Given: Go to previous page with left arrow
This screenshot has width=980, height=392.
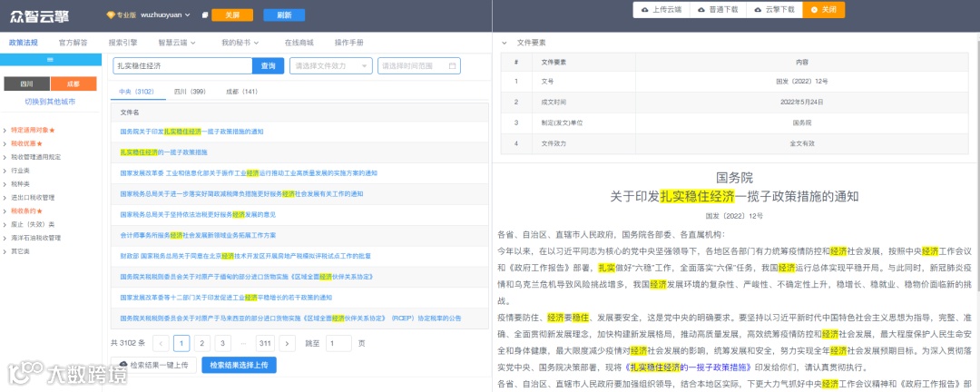Looking at the screenshot, I should click(161, 343).
